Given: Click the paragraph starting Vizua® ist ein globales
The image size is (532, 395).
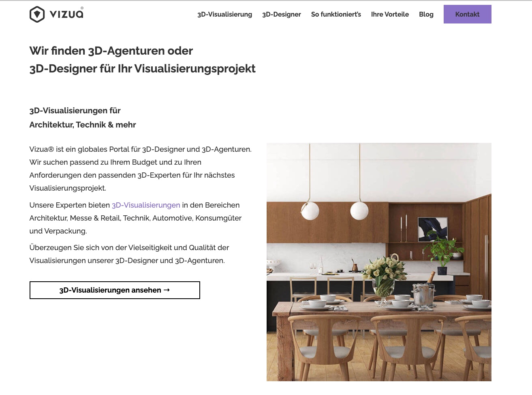Looking at the screenshot, I should [141, 169].
